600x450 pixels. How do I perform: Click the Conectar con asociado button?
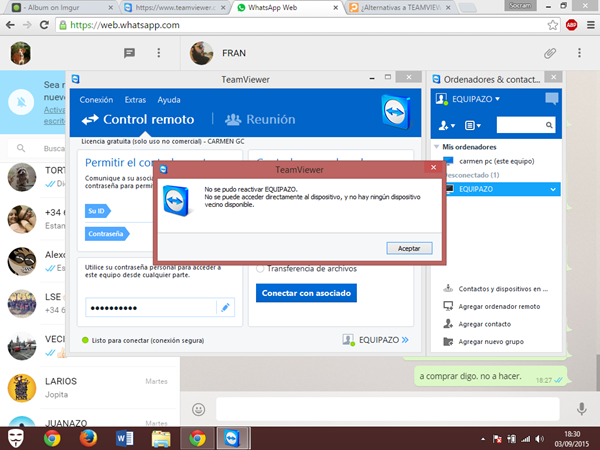point(306,293)
